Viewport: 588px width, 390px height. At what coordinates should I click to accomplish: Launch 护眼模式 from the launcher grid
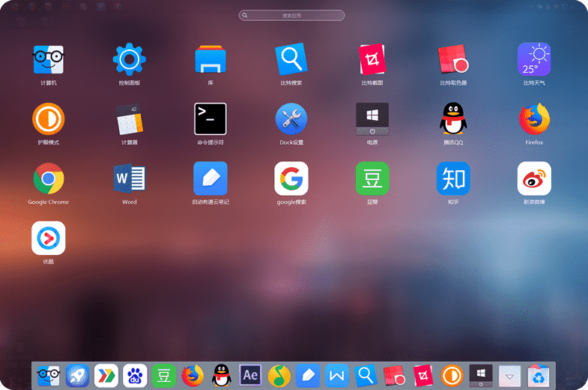tap(49, 118)
